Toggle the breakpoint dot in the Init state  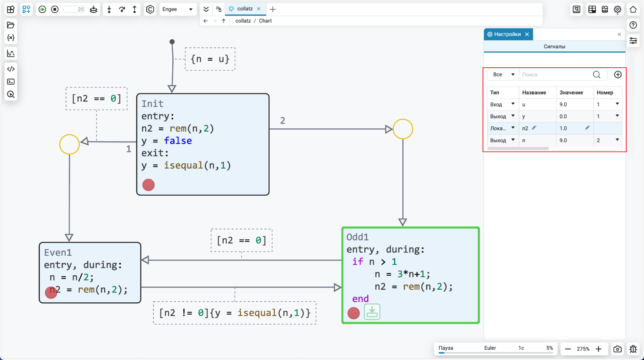point(149,185)
